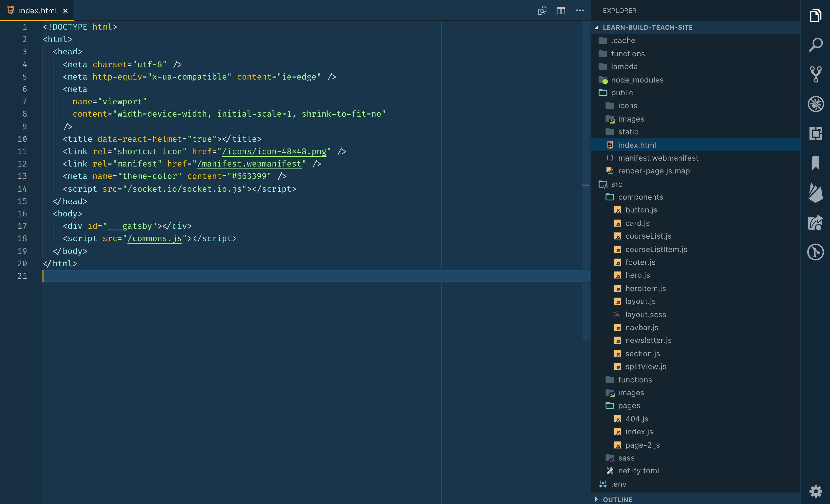Viewport: 830px width, 504px height.
Task: Open netlify.toml file
Action: pos(696,471)
